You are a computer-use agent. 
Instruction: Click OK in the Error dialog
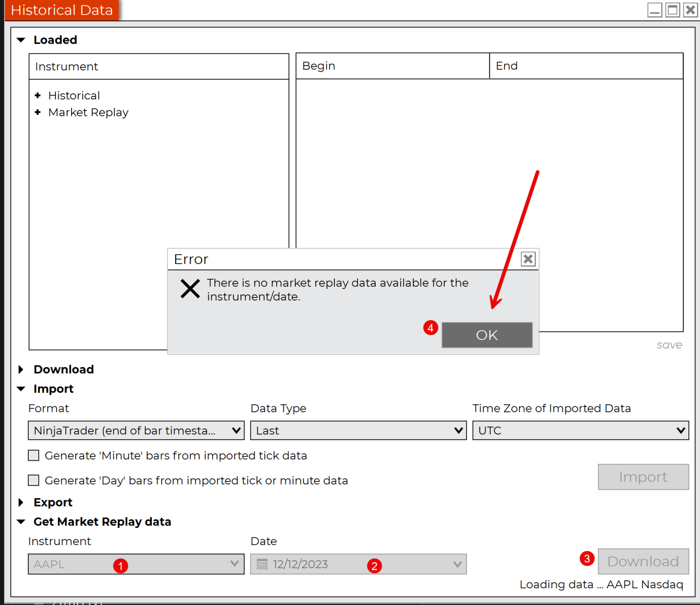click(487, 335)
